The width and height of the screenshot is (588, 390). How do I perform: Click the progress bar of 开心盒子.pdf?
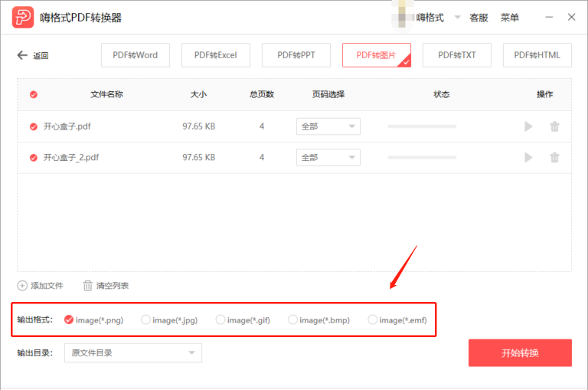point(422,126)
